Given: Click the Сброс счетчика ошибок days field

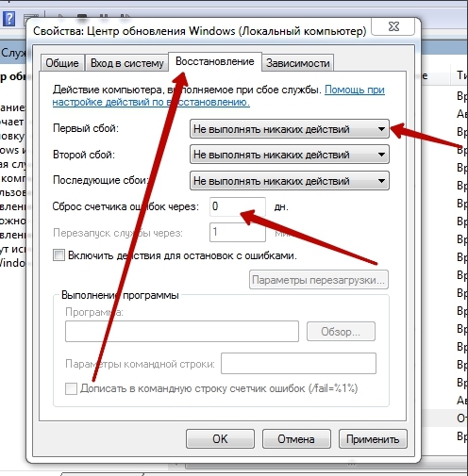Looking at the screenshot, I should tap(238, 206).
